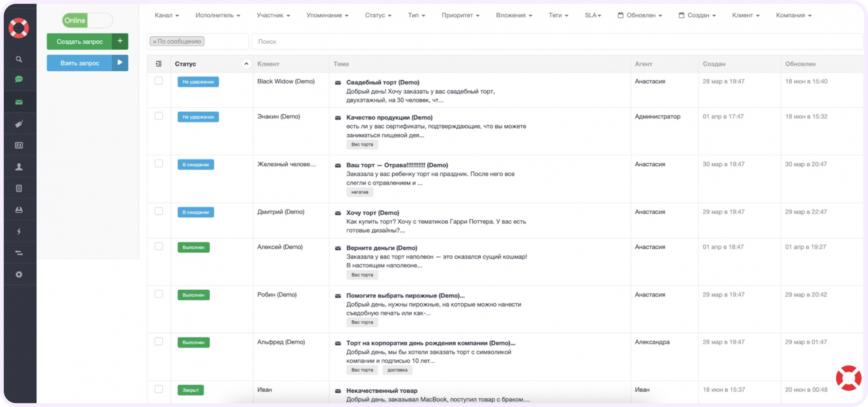
Task: Open settings via the gear icon
Action: click(19, 274)
